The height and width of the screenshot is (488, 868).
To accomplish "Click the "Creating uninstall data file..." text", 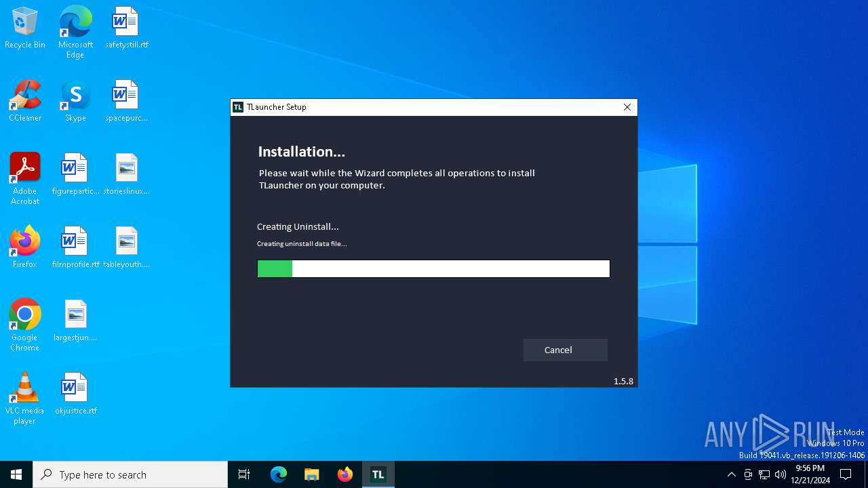I will (x=302, y=244).
